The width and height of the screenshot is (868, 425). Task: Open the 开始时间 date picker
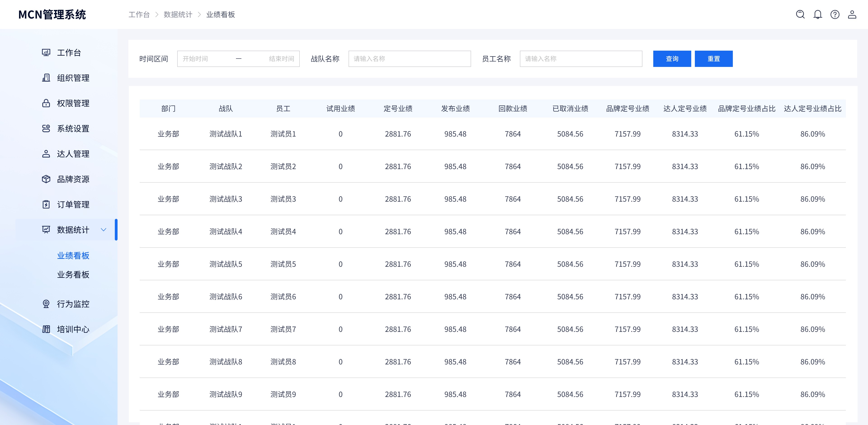202,58
